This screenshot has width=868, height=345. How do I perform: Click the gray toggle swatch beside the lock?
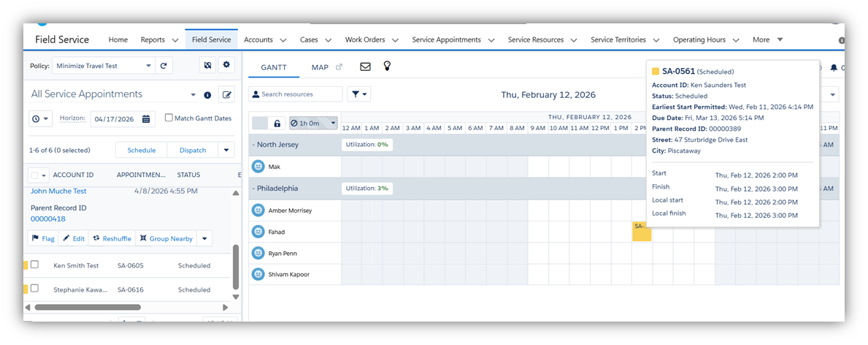(260, 123)
